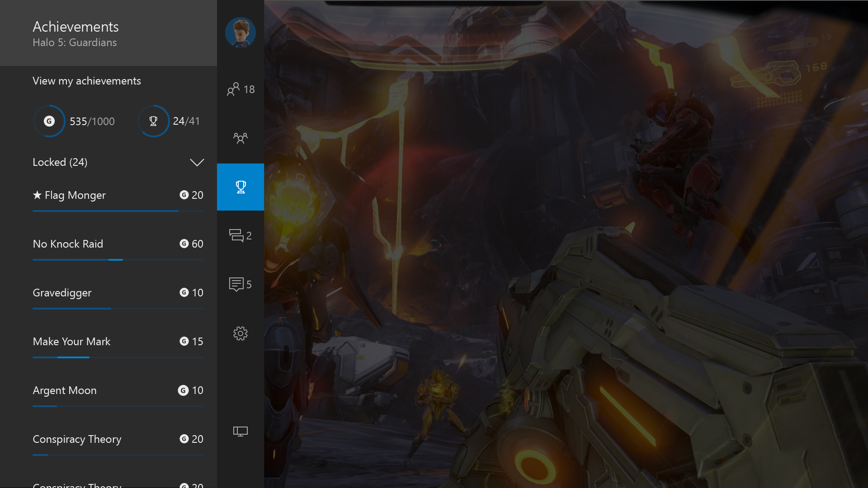Click the 535/1000 Gamerscore ring
Viewport: 868px width, 488px height.
point(49,121)
